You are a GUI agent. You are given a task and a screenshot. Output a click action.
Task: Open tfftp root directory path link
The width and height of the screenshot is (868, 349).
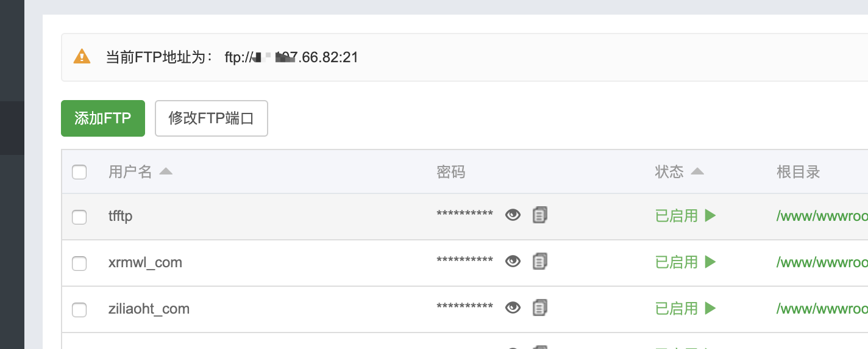822,216
